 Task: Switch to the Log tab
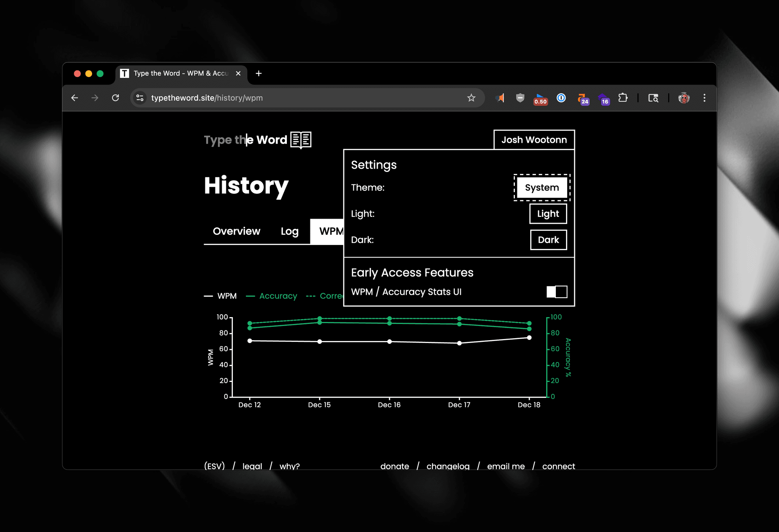[290, 231]
